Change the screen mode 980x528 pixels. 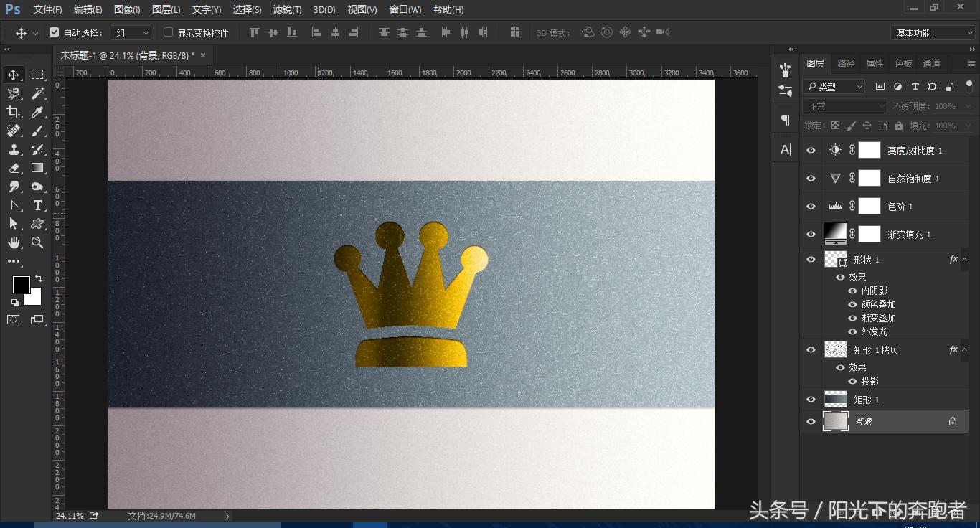coord(37,320)
